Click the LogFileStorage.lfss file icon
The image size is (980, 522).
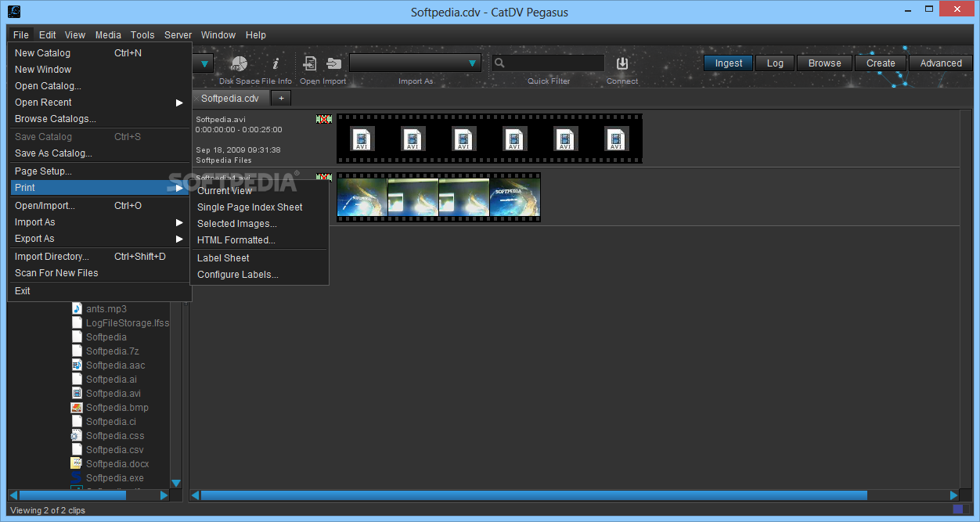77,322
